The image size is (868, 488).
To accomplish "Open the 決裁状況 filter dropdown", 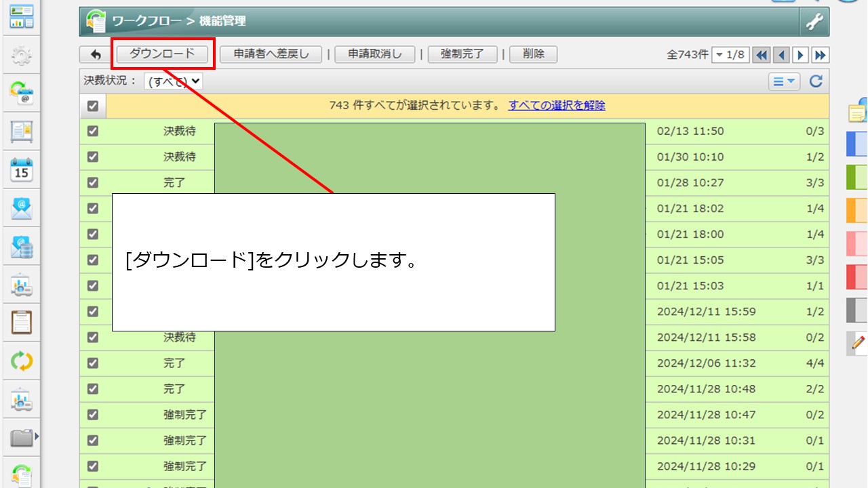I will pyautogui.click(x=173, y=81).
